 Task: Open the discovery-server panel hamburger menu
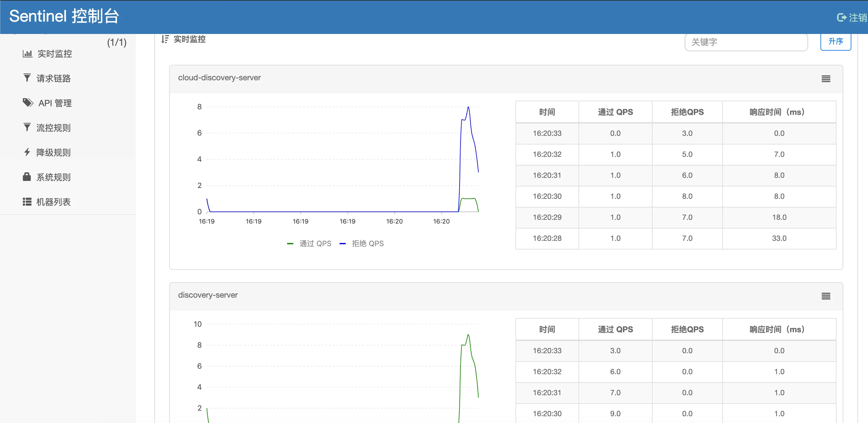(x=825, y=296)
